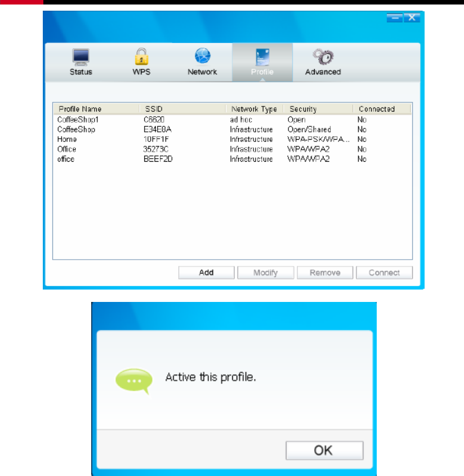Click the 'Active this profile.' message

click(x=211, y=377)
